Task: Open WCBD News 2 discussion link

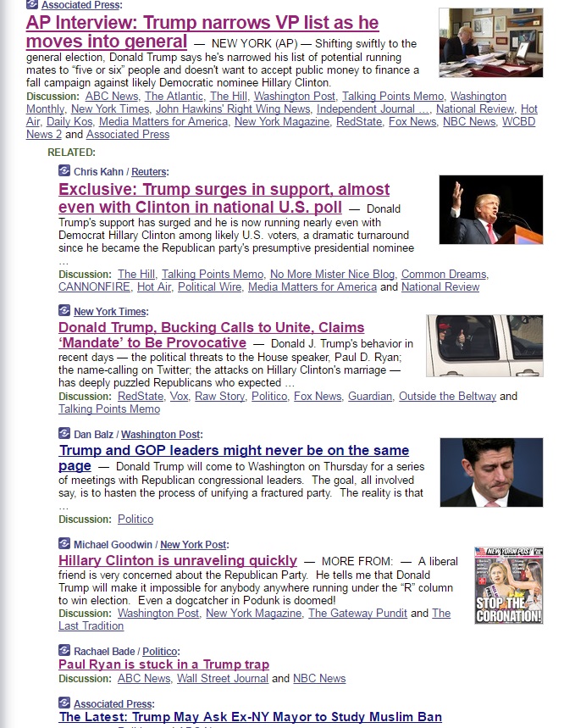Action: [280, 128]
